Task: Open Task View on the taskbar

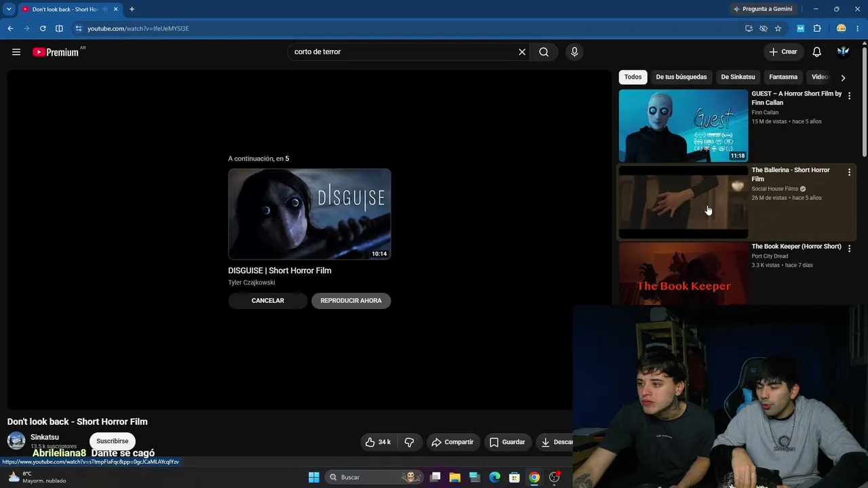Action: [x=435, y=477]
